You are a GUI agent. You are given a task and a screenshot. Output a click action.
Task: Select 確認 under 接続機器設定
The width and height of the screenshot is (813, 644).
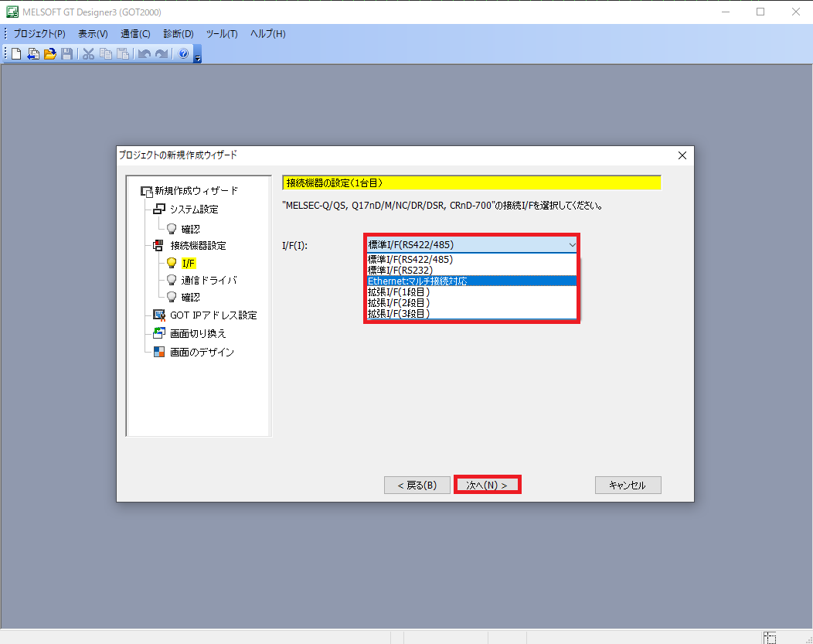coord(190,297)
